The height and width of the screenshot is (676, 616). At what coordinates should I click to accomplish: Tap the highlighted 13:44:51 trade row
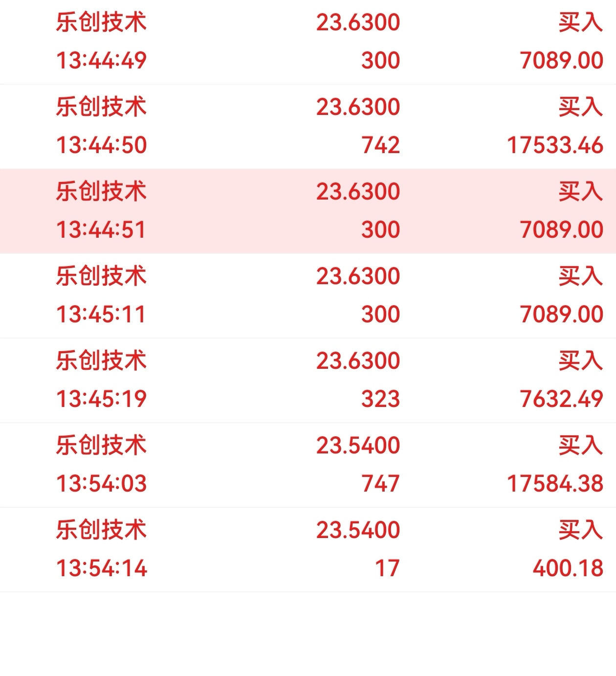[x=308, y=211]
